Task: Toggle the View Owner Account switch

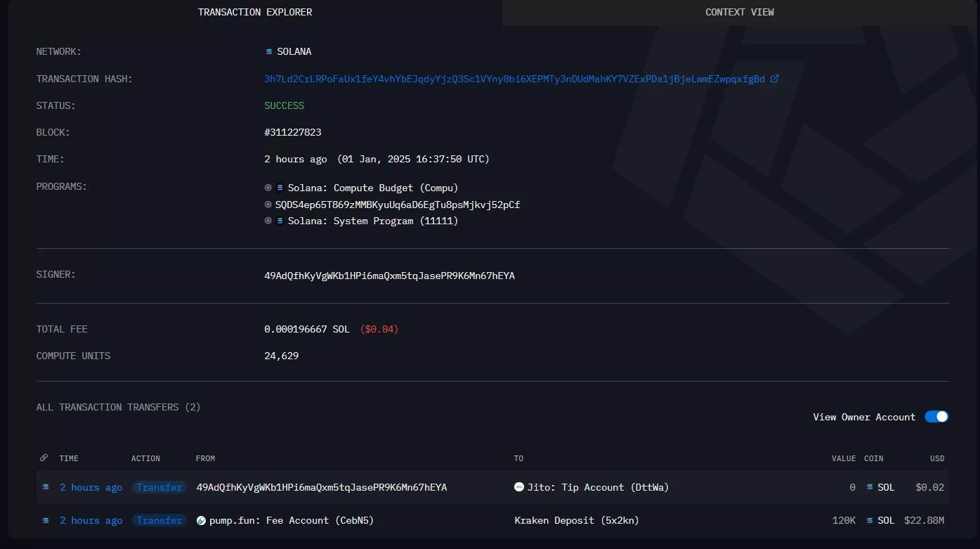Action: pos(936,417)
